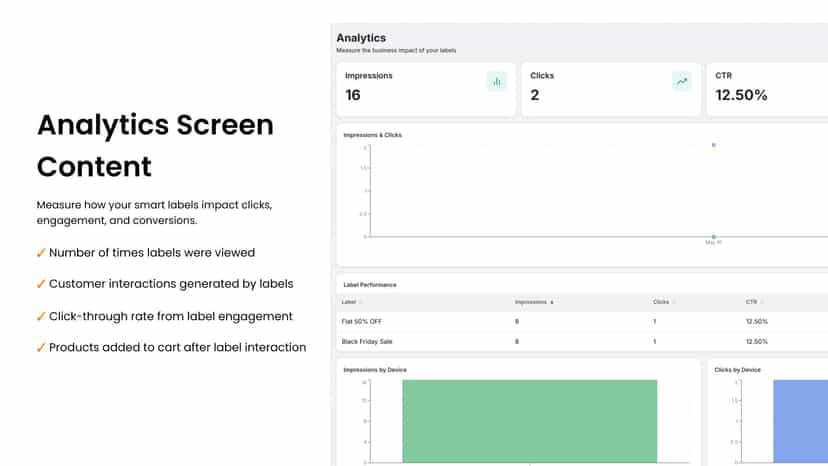Screen dimensions: 828x466
Task: Click the Impressions by Device chart title
Action: pos(375,370)
